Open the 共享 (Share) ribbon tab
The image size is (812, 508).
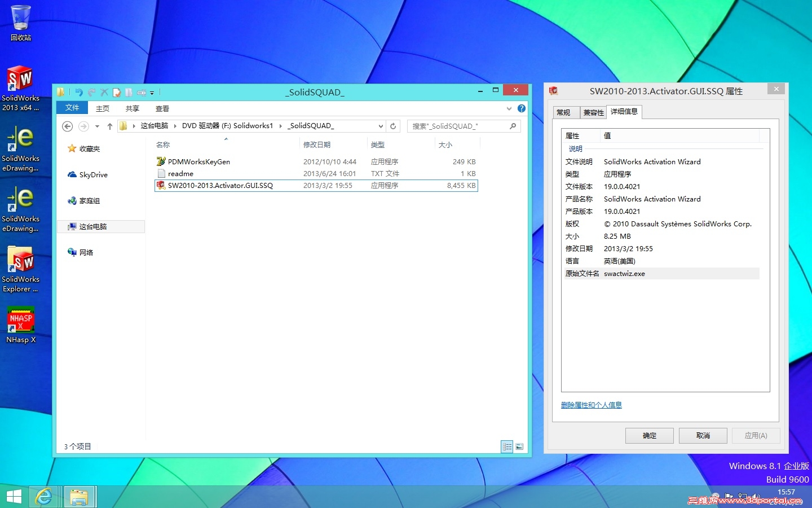(x=133, y=108)
